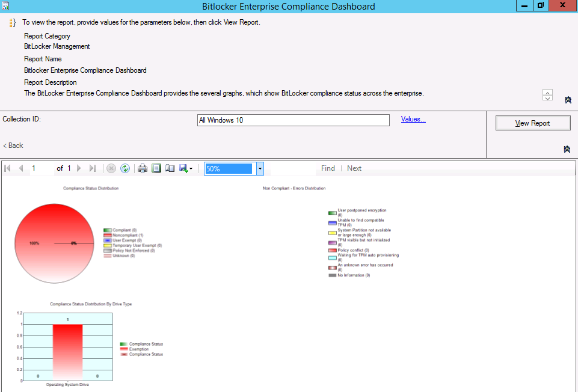Click the 'Policy conflict (0)' legend text
The height and width of the screenshot is (392, 578).
click(353, 250)
